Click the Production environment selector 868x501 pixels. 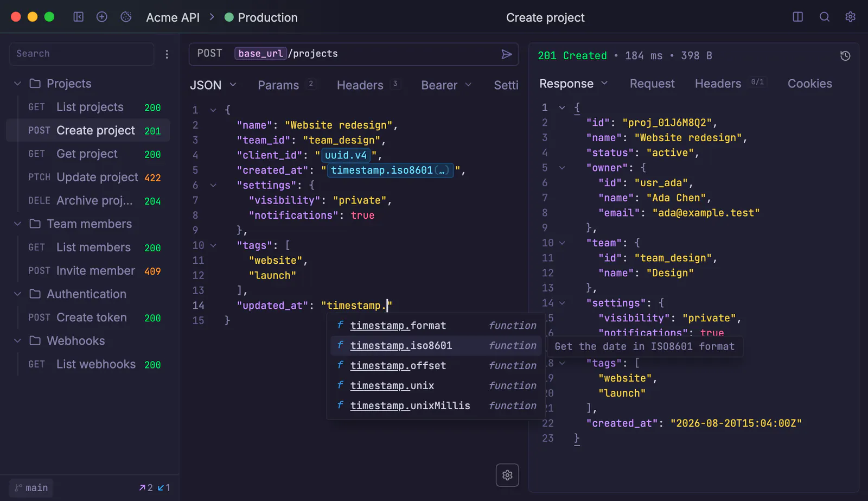click(261, 17)
